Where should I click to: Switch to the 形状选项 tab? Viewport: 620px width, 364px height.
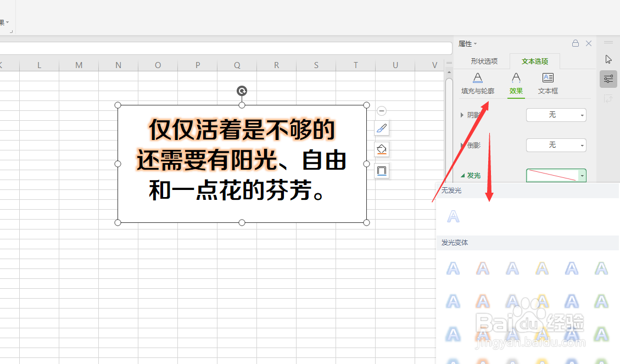coord(483,62)
